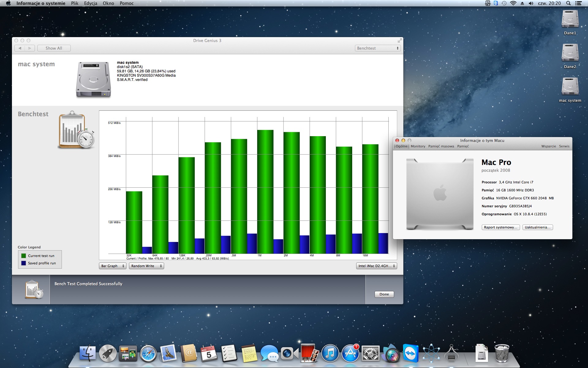Open App Store from the Dock
Screen dimensions: 588x368
pos(350,354)
